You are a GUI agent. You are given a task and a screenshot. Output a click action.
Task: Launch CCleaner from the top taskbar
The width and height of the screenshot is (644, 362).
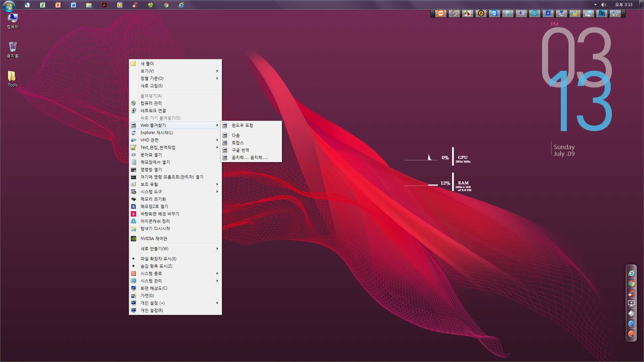(135, 5)
